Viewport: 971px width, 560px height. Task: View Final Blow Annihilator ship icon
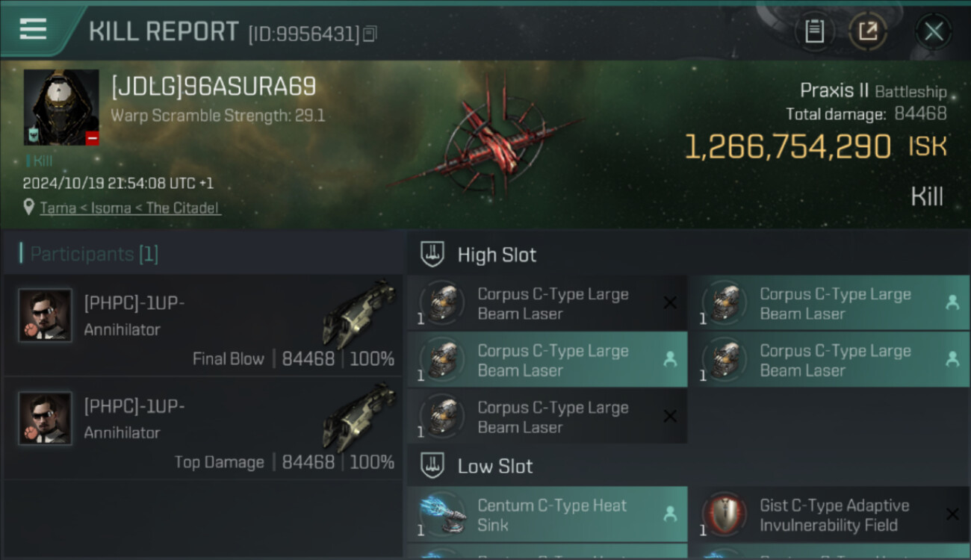[x=359, y=313]
